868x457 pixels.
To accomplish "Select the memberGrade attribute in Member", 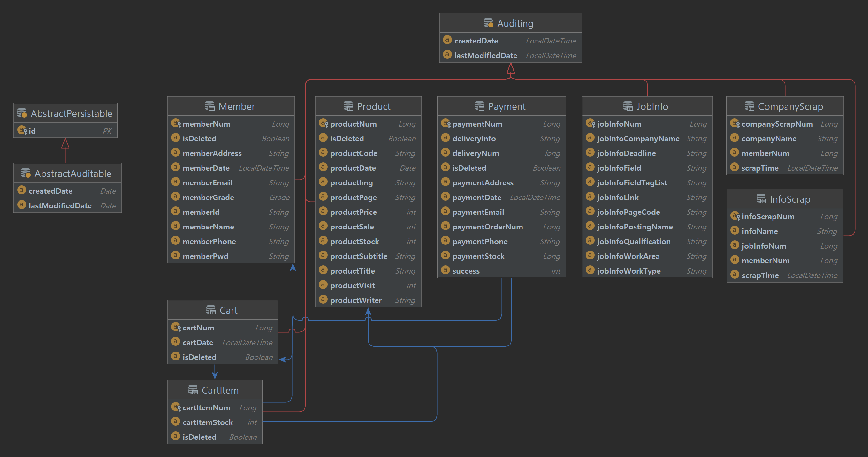I will tap(208, 197).
